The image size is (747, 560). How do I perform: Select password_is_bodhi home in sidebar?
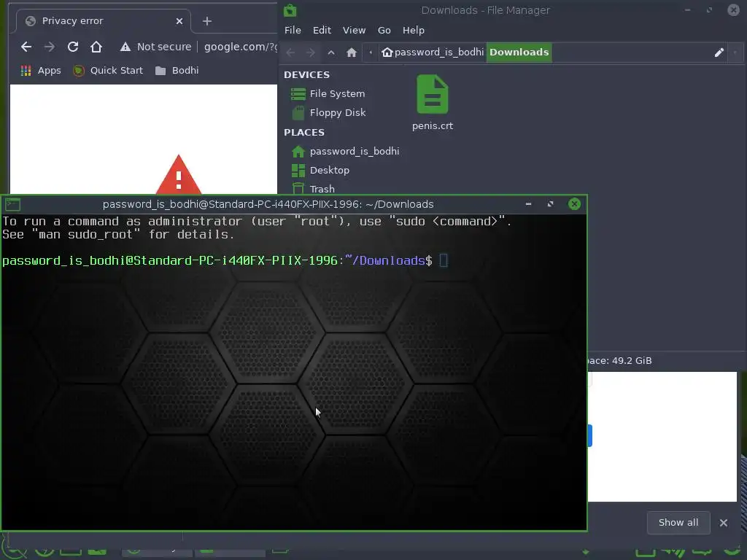(345, 152)
